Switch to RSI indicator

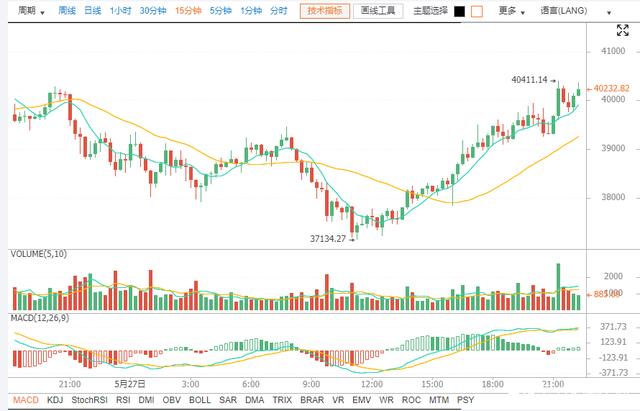123,400
